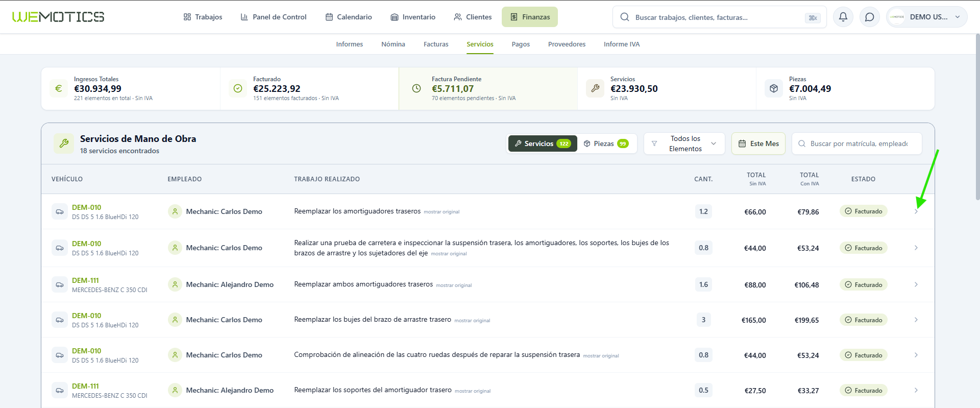Click the employee avatar in the prueba de carretera row
The height and width of the screenshot is (408, 980).
point(175,248)
